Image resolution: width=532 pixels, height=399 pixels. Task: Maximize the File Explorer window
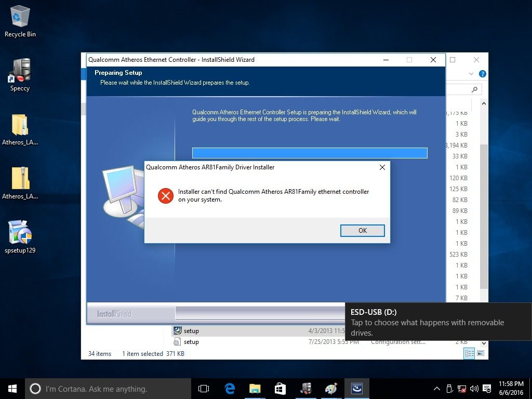pyautogui.click(x=453, y=60)
